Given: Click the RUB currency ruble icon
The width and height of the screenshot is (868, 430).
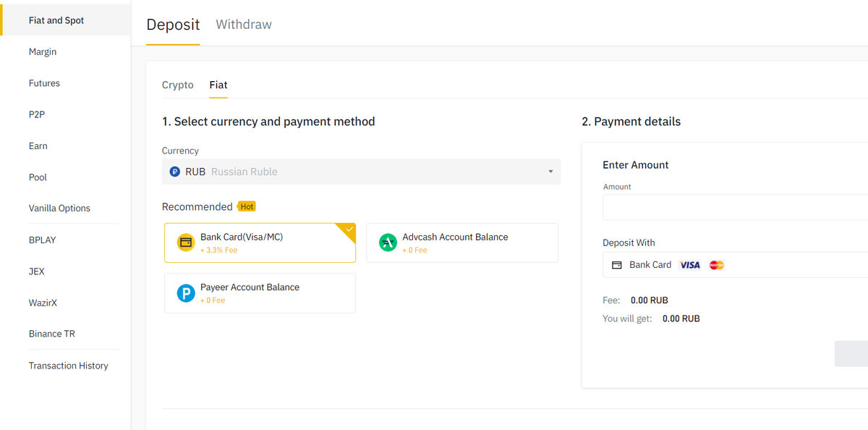Looking at the screenshot, I should click(175, 172).
